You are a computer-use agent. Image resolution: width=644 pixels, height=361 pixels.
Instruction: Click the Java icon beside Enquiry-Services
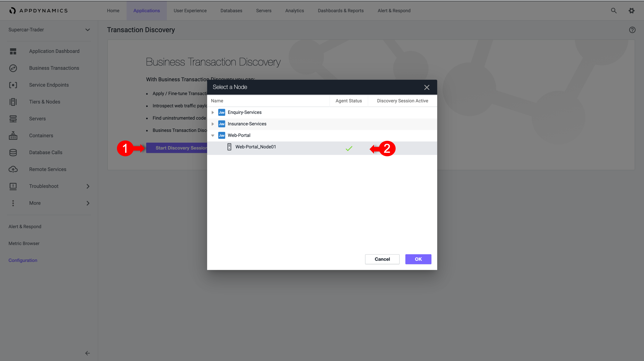coord(222,112)
